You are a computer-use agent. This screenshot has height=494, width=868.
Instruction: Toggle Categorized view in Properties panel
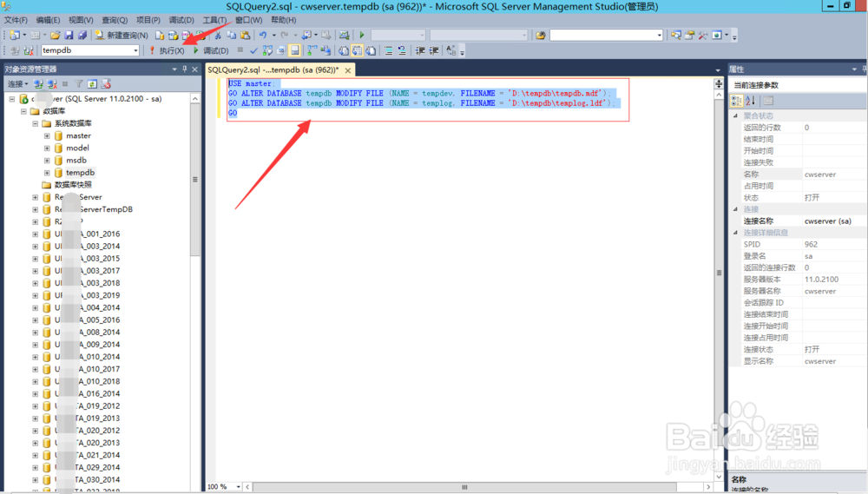[736, 100]
